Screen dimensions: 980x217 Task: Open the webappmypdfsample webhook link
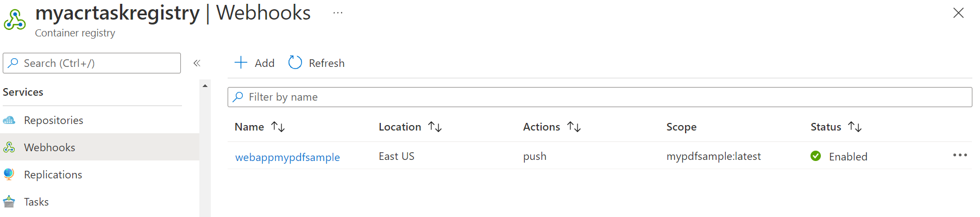pyautogui.click(x=287, y=157)
